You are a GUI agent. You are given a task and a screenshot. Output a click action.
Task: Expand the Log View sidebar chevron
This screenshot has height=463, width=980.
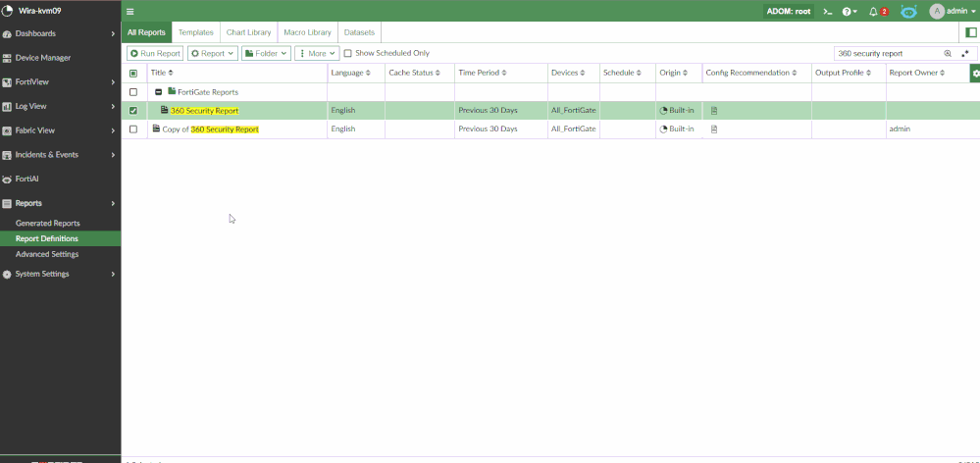(113, 106)
